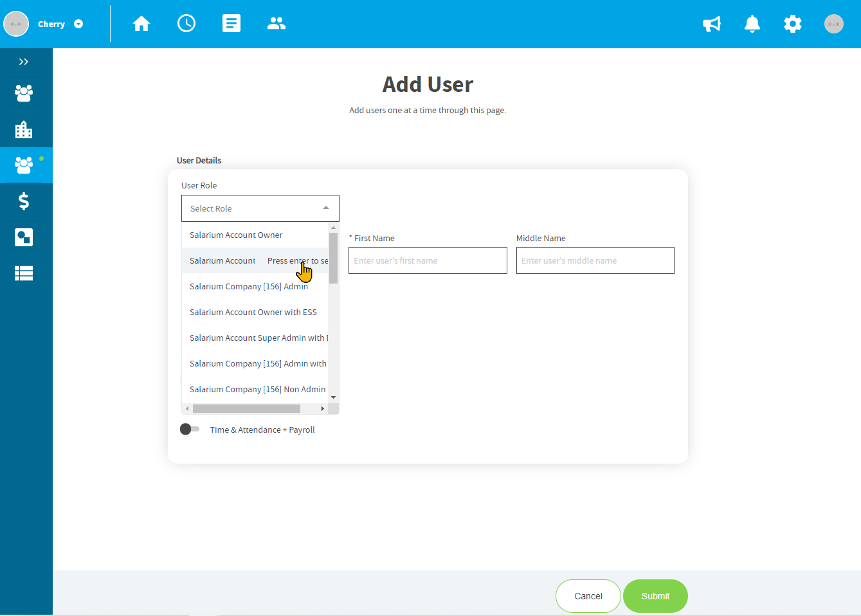Image resolution: width=861 pixels, height=616 pixels.
Task: Open the document reports icon in top bar
Action: tap(231, 24)
